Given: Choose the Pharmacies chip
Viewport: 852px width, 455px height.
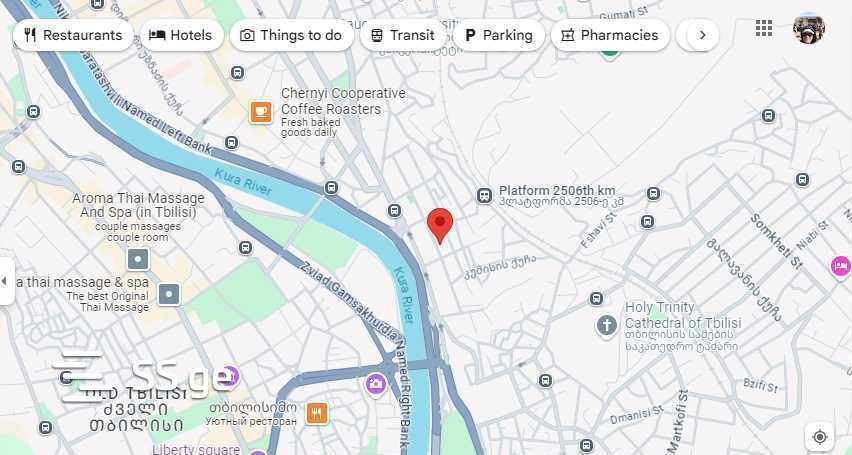Looking at the screenshot, I should pos(610,35).
